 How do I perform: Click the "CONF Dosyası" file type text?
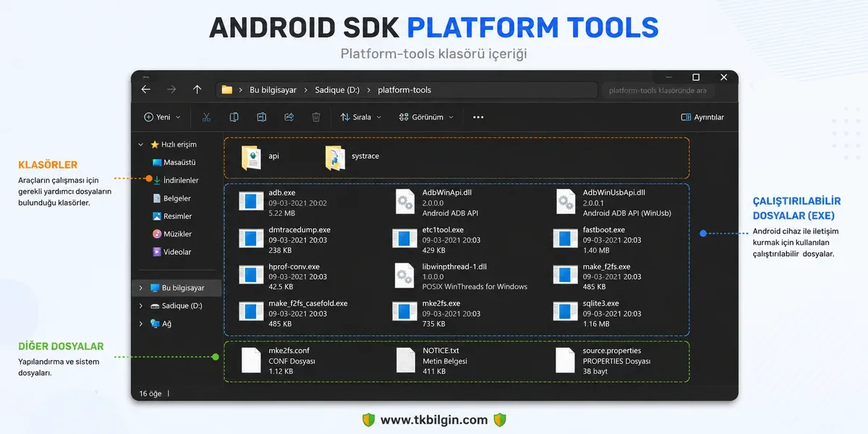292,361
